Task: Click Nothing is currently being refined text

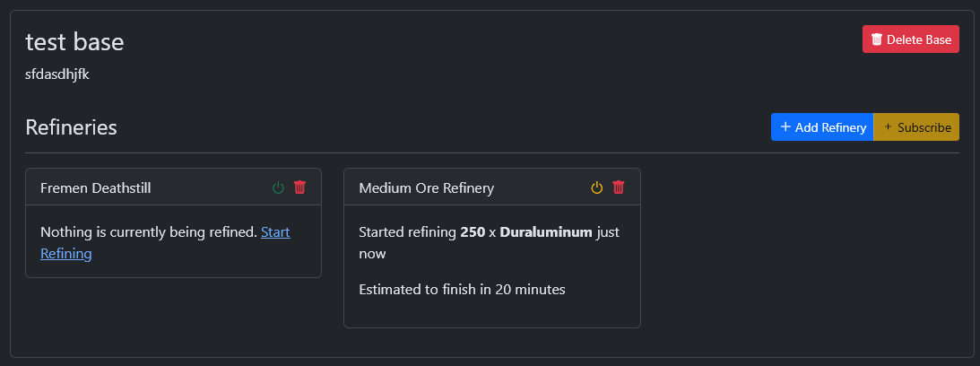Action: [x=149, y=232]
